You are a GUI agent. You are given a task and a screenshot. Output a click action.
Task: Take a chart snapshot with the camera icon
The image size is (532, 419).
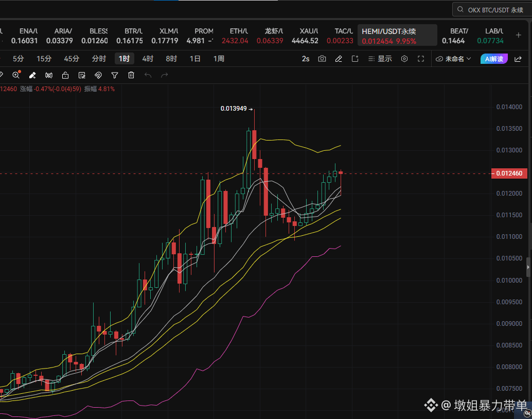[322, 59]
